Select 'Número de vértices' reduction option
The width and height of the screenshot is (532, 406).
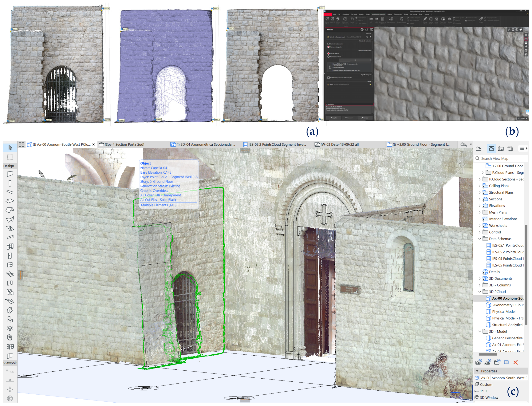click(329, 57)
